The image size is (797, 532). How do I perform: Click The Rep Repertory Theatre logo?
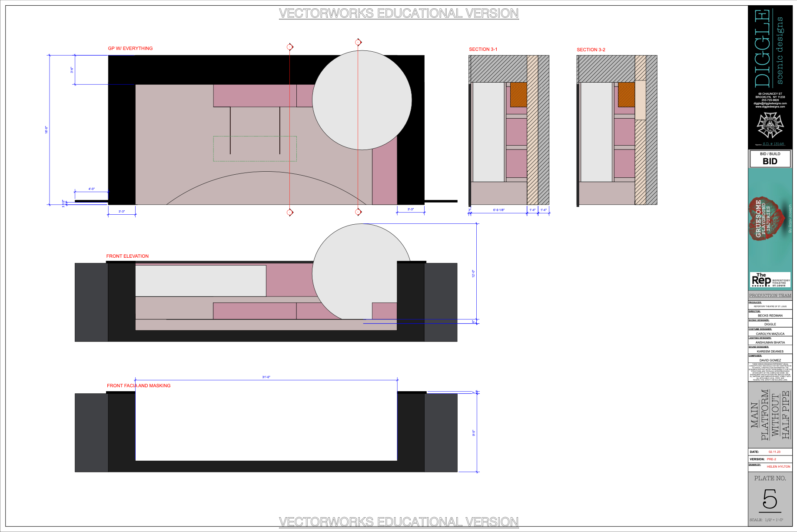pos(770,280)
